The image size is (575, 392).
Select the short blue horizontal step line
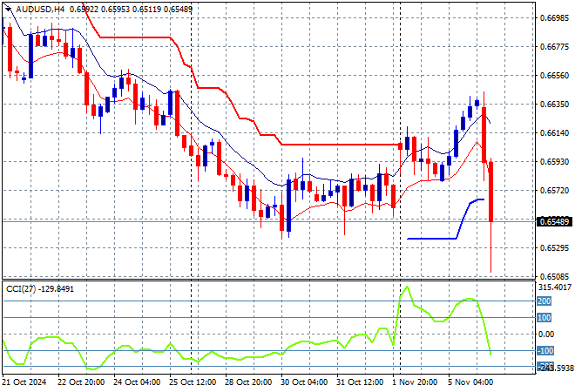click(x=431, y=238)
